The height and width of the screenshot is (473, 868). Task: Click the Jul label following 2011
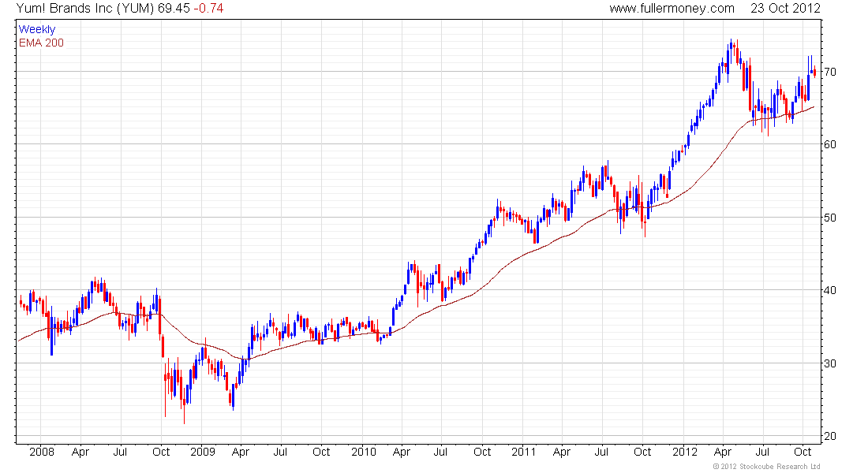tap(602, 452)
